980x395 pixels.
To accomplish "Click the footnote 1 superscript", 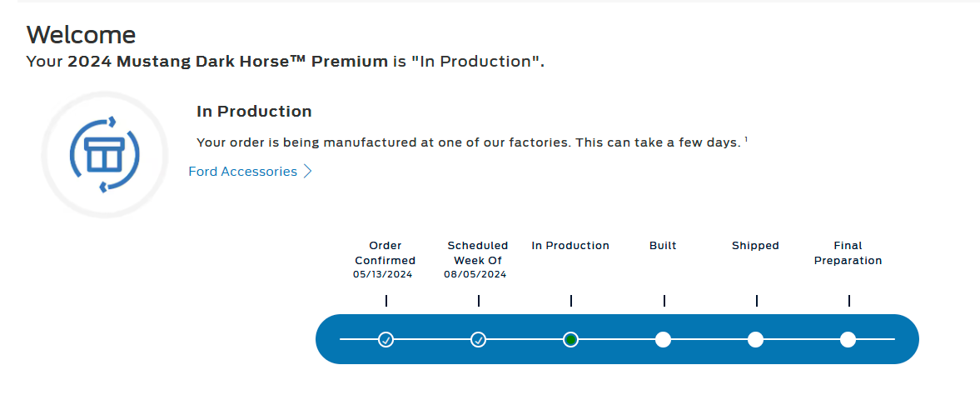I will [746, 139].
